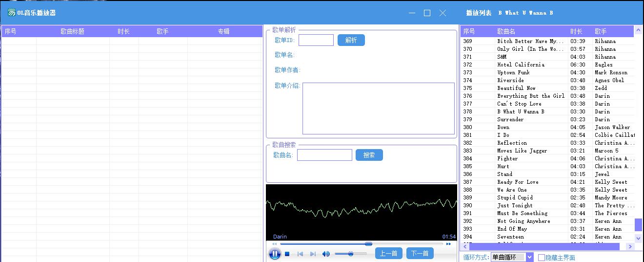Click the playlist scroll up arrow
This screenshot has height=262, width=644.
[x=639, y=30]
